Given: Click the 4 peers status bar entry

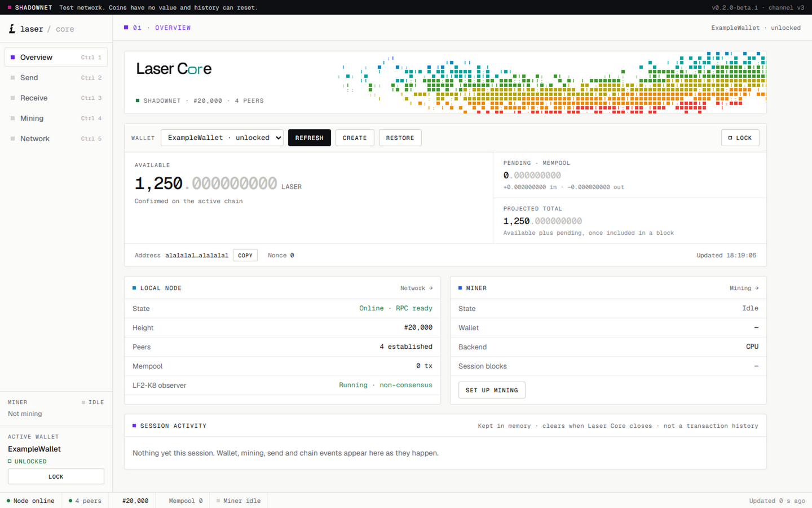Looking at the screenshot, I should click(x=85, y=501).
